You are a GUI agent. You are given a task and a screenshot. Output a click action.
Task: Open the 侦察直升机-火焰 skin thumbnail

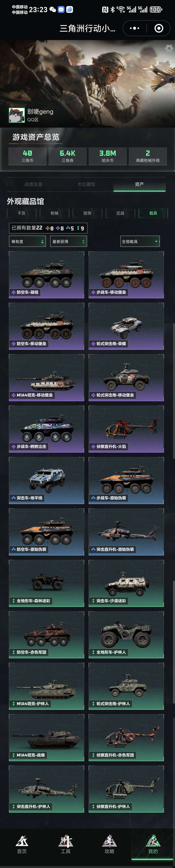[x=126, y=429]
